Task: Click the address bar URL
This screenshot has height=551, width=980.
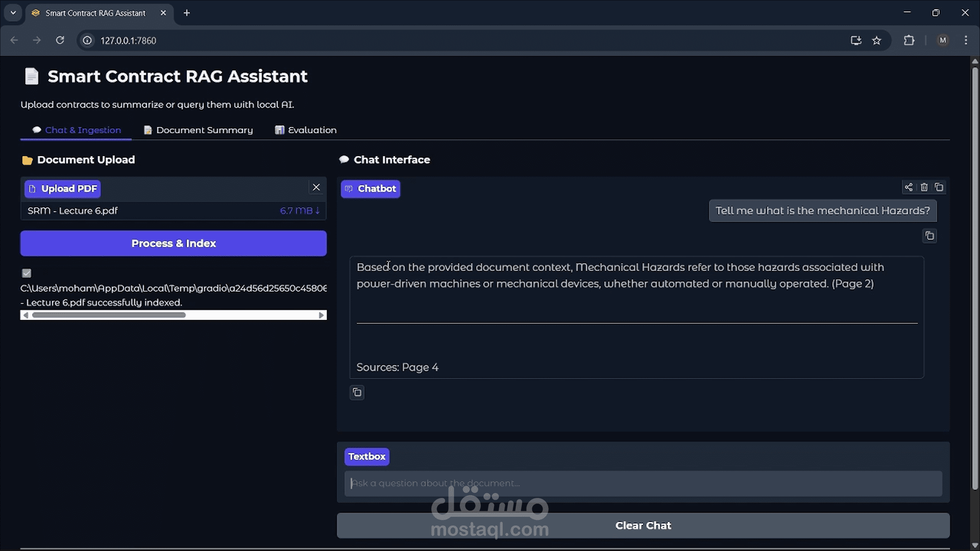Action: pyautogui.click(x=128, y=41)
